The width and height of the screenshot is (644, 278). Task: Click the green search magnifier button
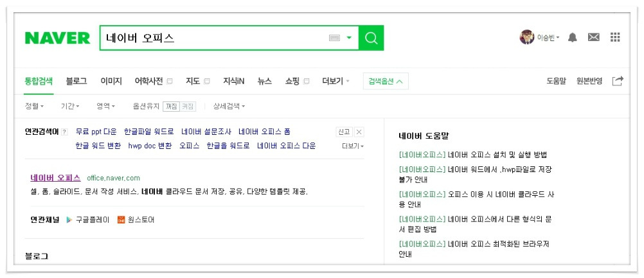point(371,38)
